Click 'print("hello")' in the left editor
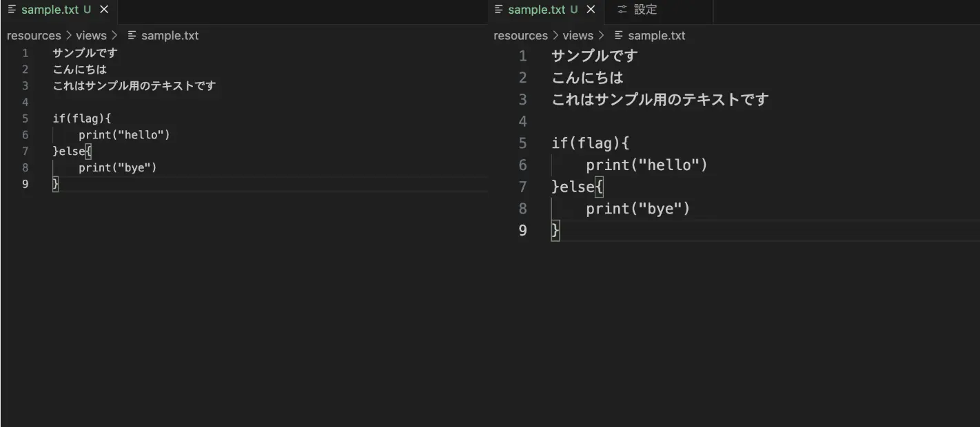The image size is (980, 427). click(124, 135)
